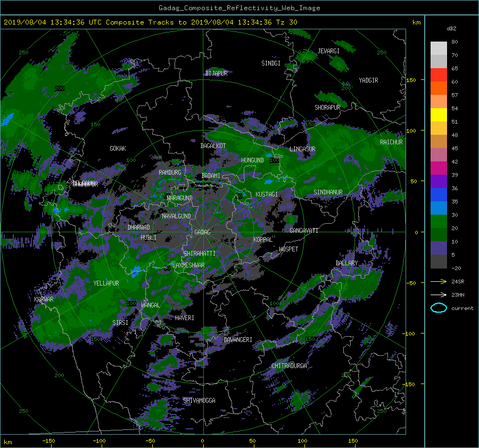The image size is (479, 448).
Task: Click the -150 tick on bottom axis
Action: tap(48, 441)
